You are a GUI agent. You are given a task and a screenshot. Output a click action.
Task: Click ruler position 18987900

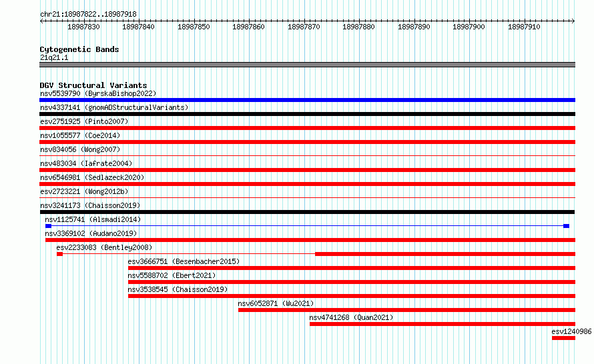(x=469, y=27)
